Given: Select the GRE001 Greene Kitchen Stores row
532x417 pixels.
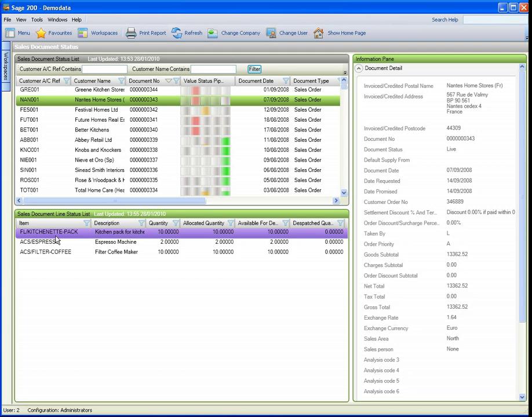Looking at the screenshot, I should (x=178, y=90).
